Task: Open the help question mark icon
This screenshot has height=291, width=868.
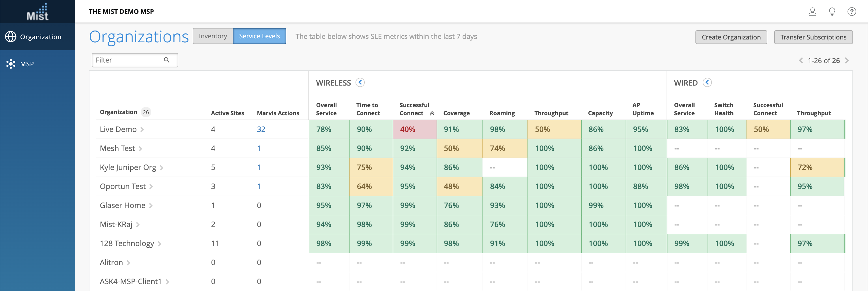Action: click(x=852, y=12)
